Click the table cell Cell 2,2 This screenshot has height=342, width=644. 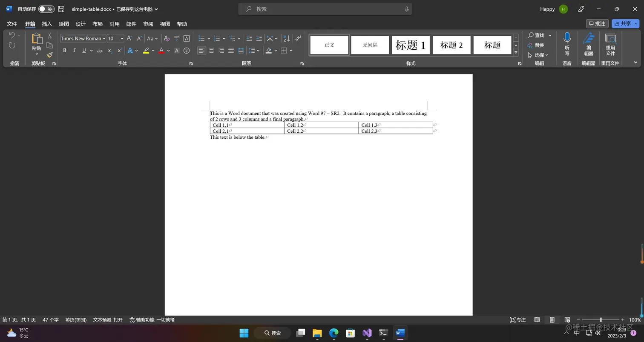click(x=321, y=131)
